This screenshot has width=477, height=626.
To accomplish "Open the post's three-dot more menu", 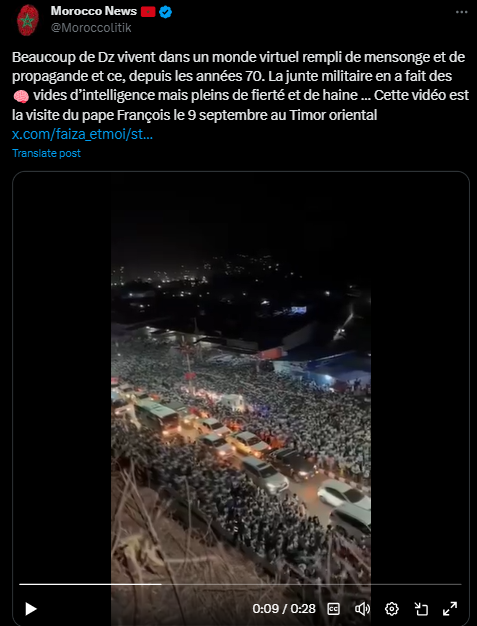I will point(461,12).
